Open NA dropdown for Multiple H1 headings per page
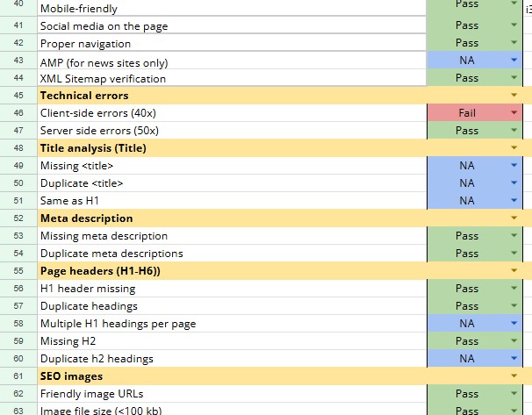Viewport: 532px width, 415px height. [x=514, y=323]
